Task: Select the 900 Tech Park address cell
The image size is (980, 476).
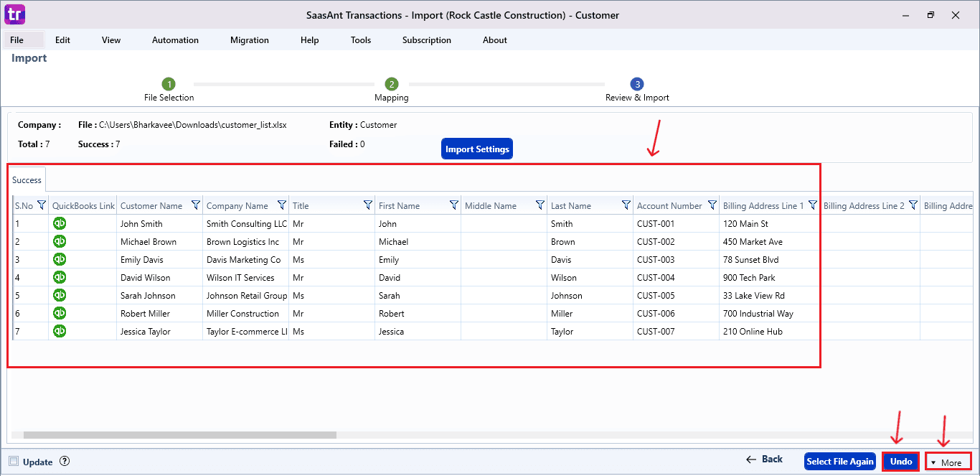Action: pyautogui.click(x=769, y=277)
